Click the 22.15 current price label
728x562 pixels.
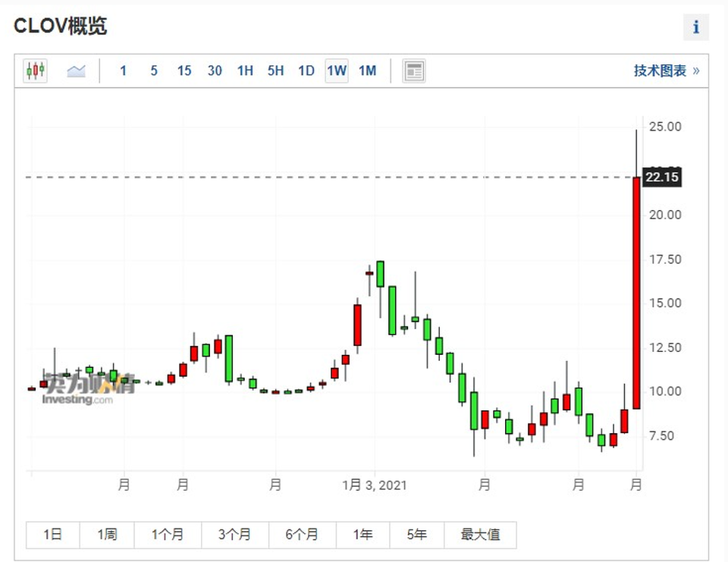click(x=661, y=177)
